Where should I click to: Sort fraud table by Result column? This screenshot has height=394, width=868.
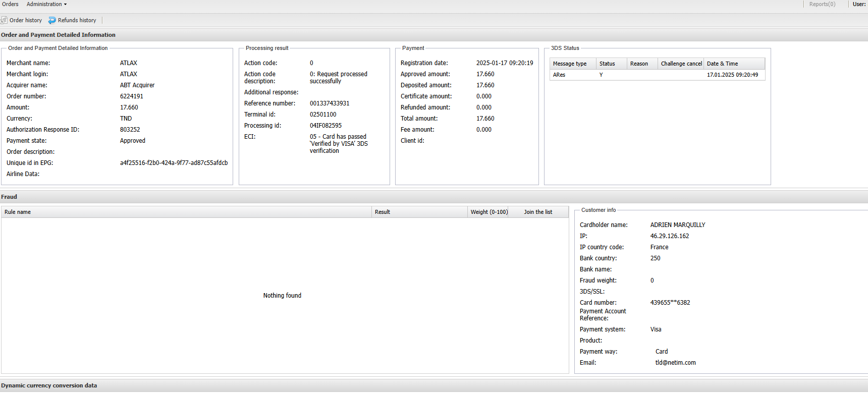(383, 212)
